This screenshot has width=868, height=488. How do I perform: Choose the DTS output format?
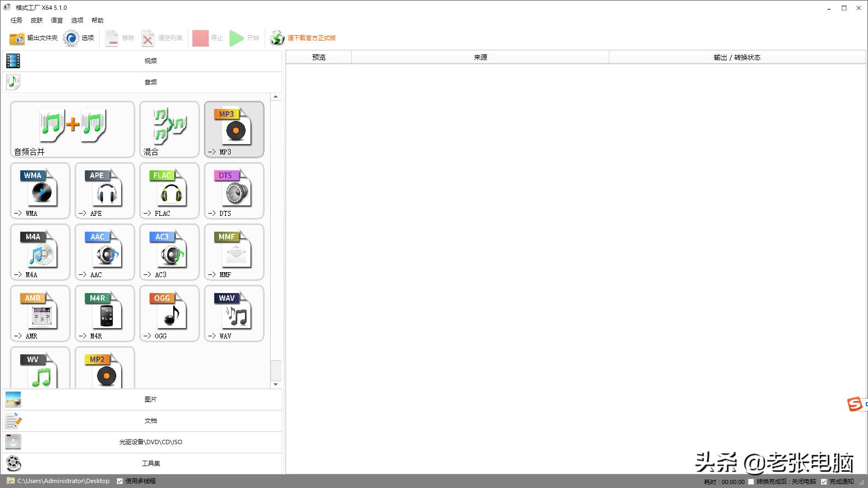tap(234, 191)
